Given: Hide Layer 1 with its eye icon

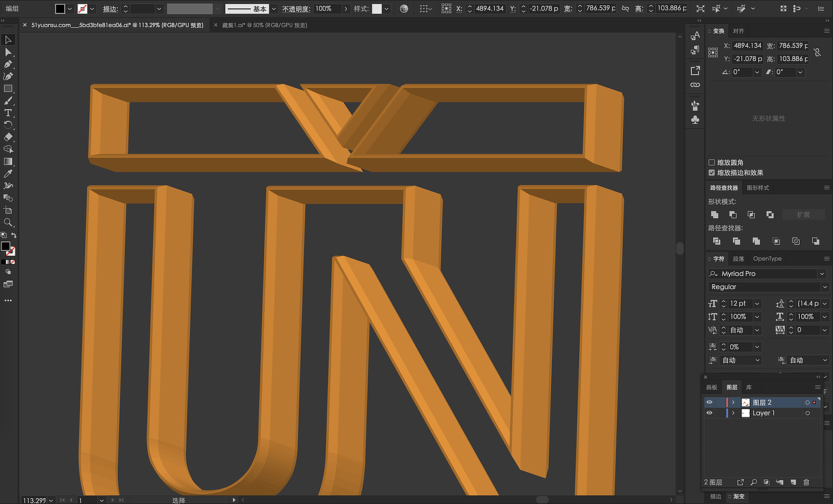Looking at the screenshot, I should click(x=709, y=413).
